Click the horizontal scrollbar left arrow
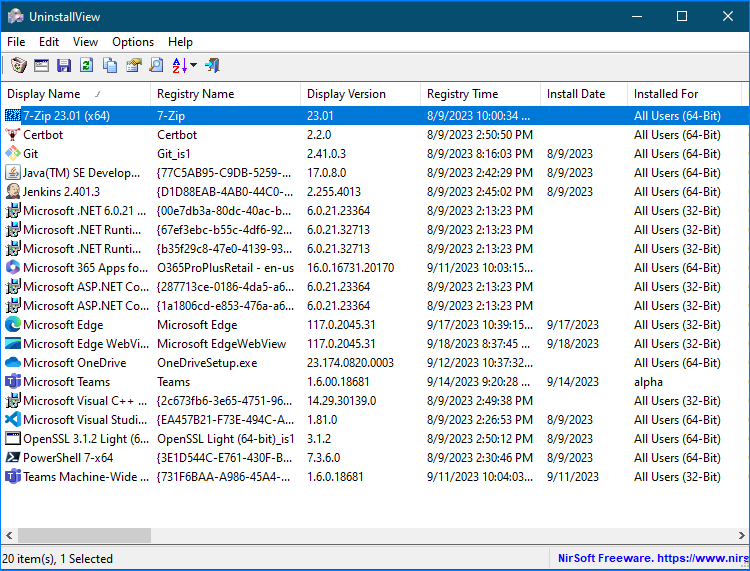 (x=9, y=535)
